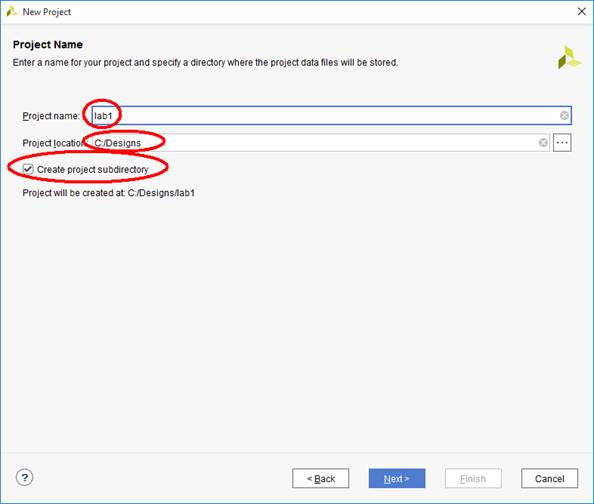Open the browse dialog with the ellipsis button
The image size is (594, 504).
[x=562, y=143]
